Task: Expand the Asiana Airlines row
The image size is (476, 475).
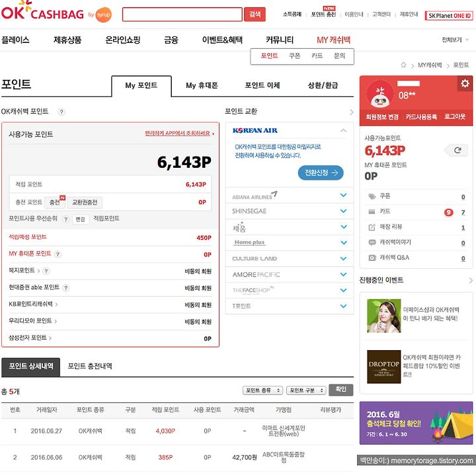Action: (x=343, y=195)
